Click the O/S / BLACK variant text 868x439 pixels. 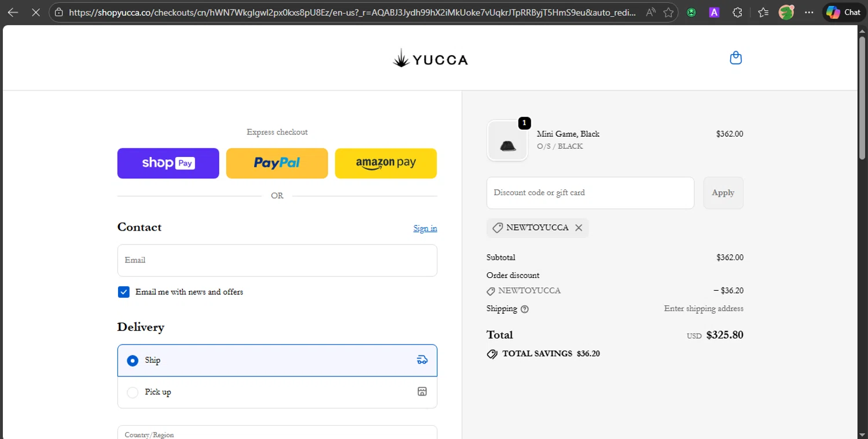(560, 147)
